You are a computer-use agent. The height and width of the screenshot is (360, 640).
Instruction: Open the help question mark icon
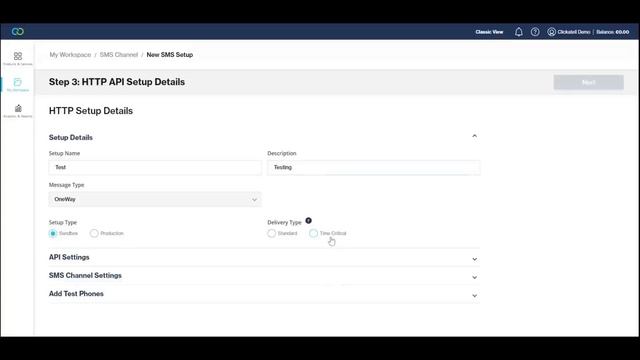(x=535, y=32)
